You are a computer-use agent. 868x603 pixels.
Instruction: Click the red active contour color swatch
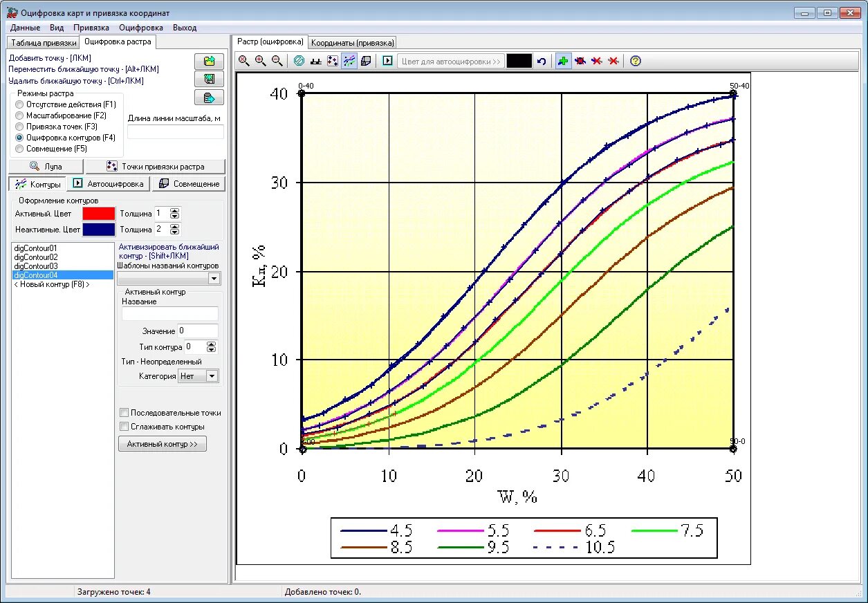[x=99, y=214]
